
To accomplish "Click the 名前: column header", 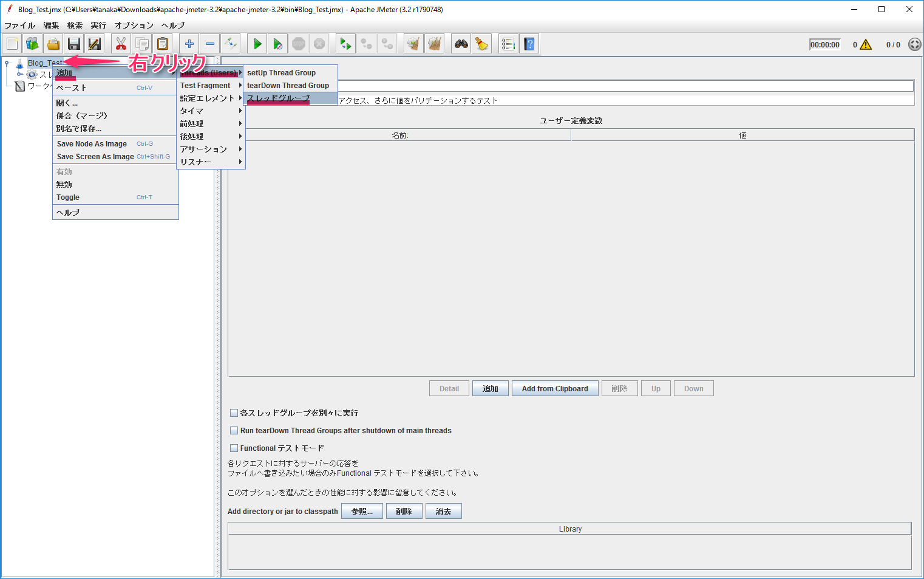I will [x=399, y=135].
